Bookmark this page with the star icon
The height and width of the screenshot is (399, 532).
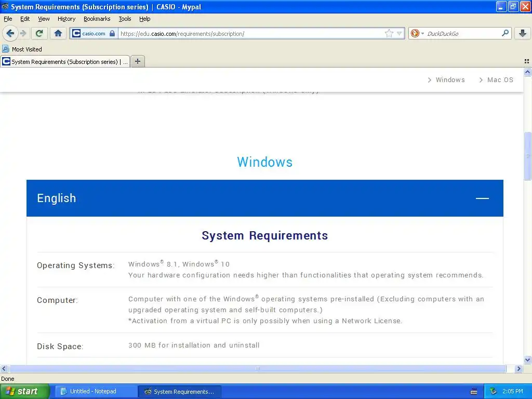click(x=389, y=33)
